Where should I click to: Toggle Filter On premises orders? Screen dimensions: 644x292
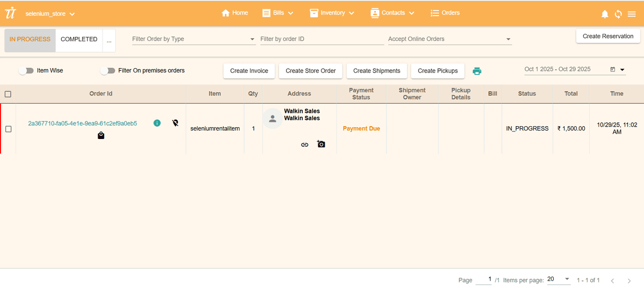pyautogui.click(x=107, y=71)
